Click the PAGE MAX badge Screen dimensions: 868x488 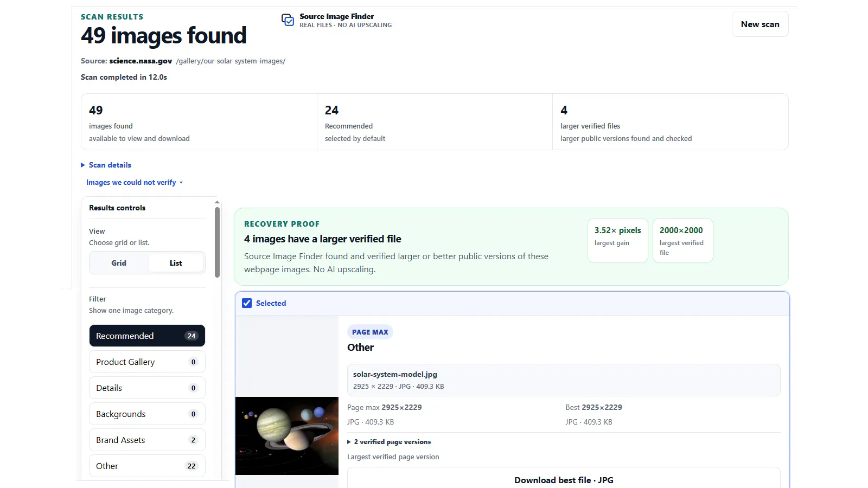tap(370, 332)
